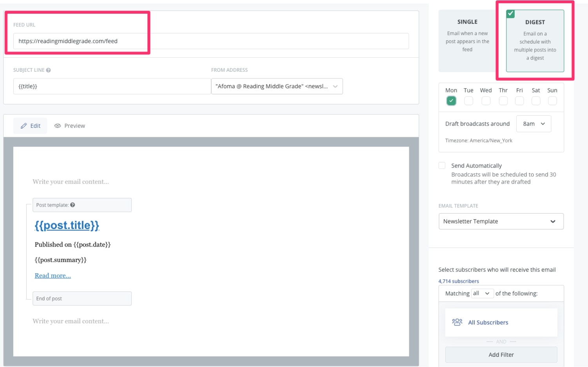Image resolution: width=588 pixels, height=367 pixels.
Task: Enable Send Automatically checkbox
Action: click(442, 165)
